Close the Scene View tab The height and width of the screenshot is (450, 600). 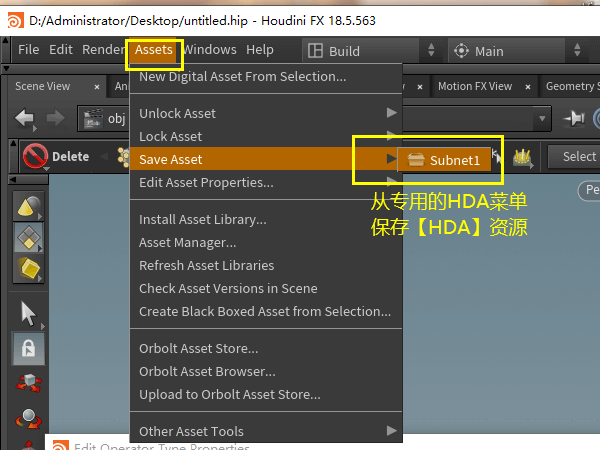click(97, 87)
